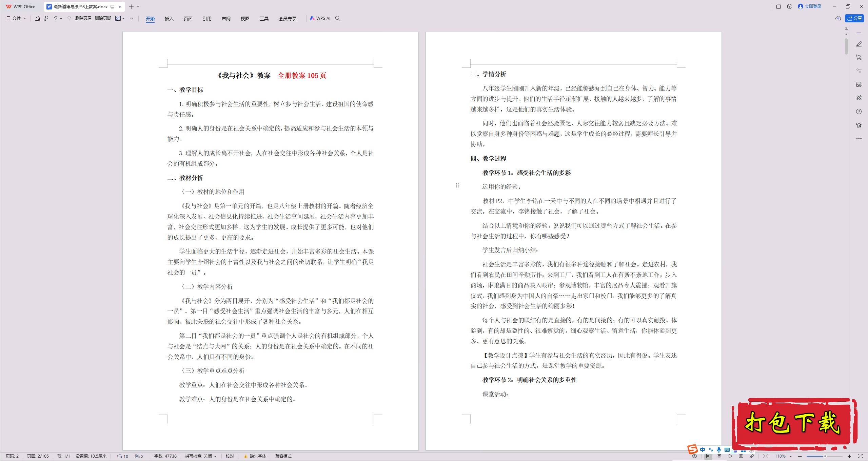Viewport: 868px width, 461px height.
Task: Switch to web layout view
Action: point(741,456)
